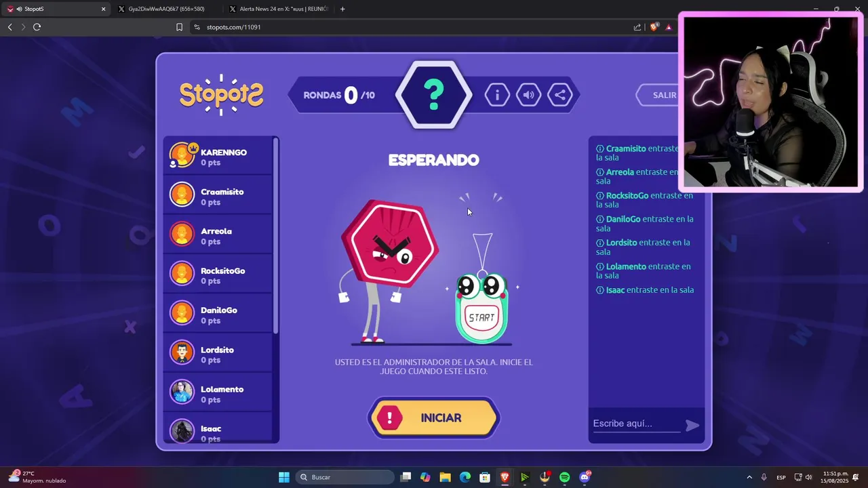This screenshot has height=488, width=868.
Task: Click the StopotS logo
Action: click(221, 94)
